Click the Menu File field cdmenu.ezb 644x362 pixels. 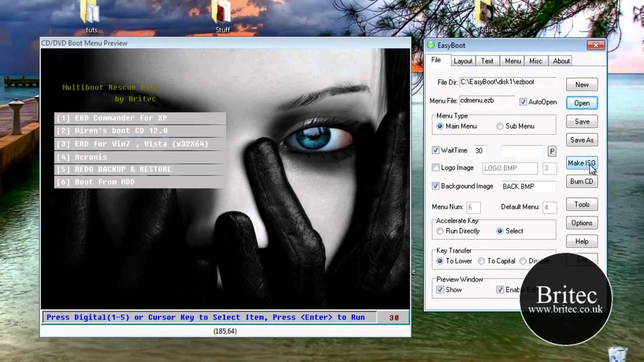(x=487, y=101)
